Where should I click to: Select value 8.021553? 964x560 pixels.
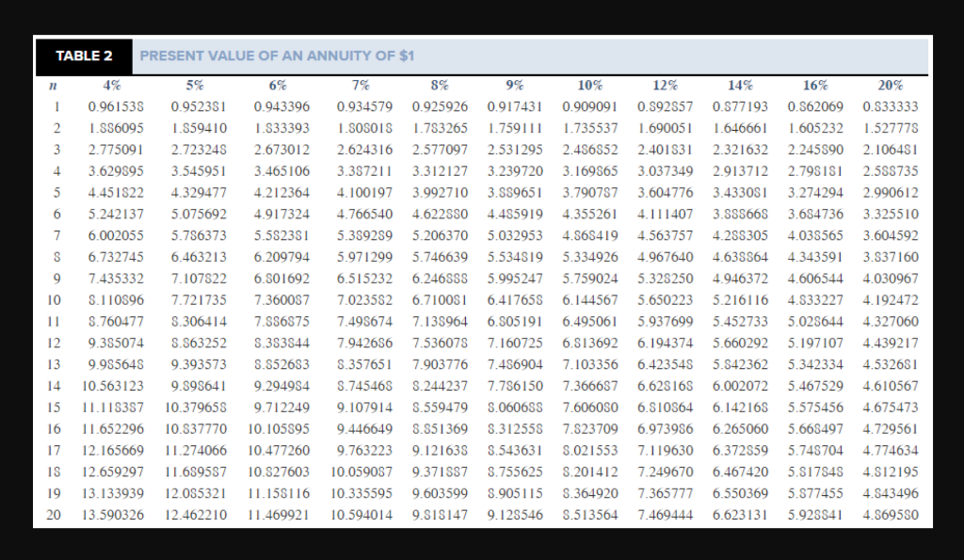pos(590,451)
